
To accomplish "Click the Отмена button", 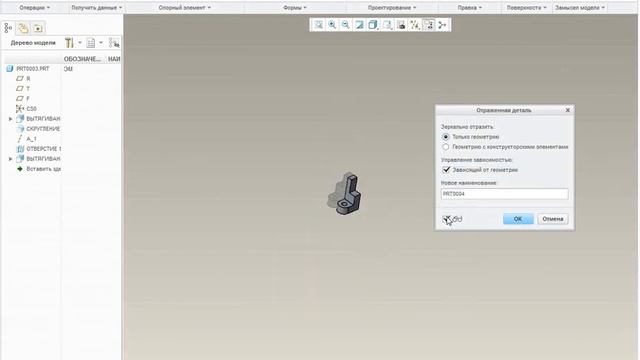I will tap(553, 219).
